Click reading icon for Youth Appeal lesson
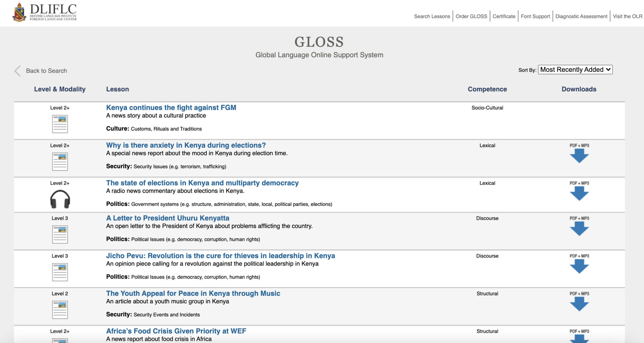Screen dimensions: 644x343 60,310
